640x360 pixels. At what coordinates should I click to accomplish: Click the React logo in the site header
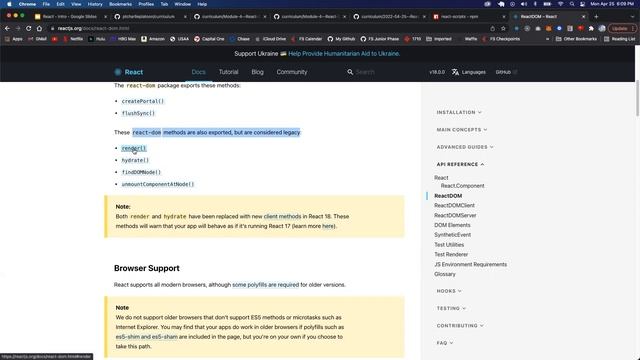[x=129, y=72]
